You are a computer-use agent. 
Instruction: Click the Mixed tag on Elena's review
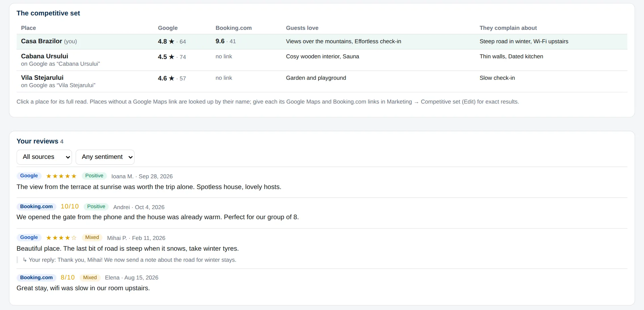point(90,278)
